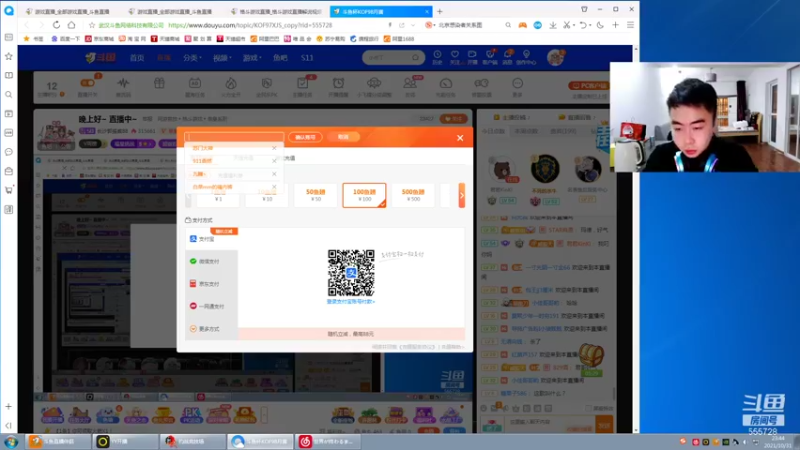Click the confirm account button in dialog header

pos(305,137)
